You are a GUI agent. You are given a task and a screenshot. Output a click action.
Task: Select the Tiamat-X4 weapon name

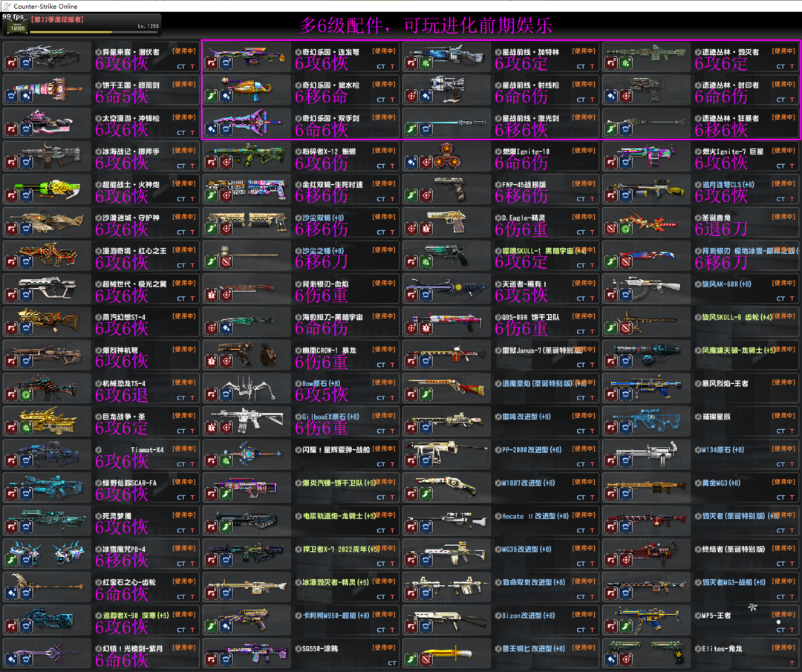[147, 450]
